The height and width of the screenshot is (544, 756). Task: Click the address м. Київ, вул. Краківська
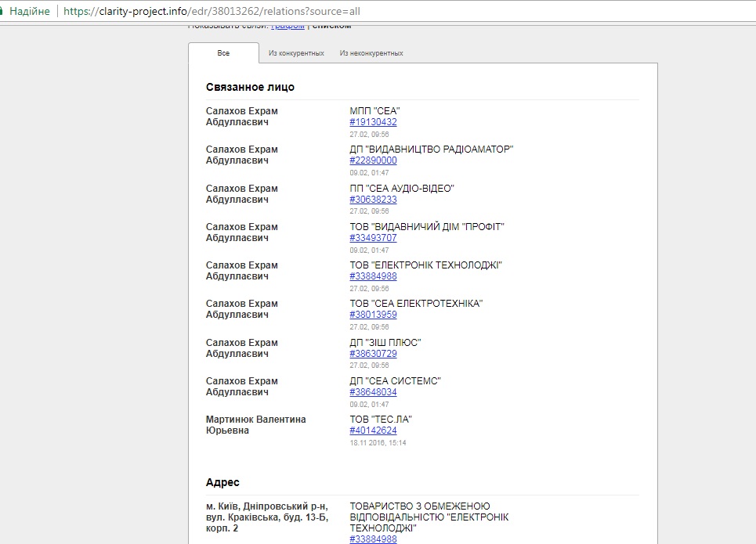point(267,517)
